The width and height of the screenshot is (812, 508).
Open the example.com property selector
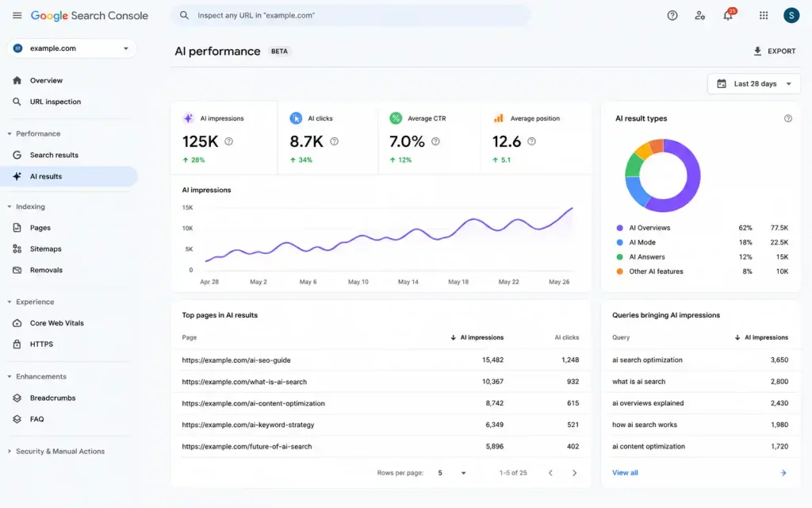[71, 48]
